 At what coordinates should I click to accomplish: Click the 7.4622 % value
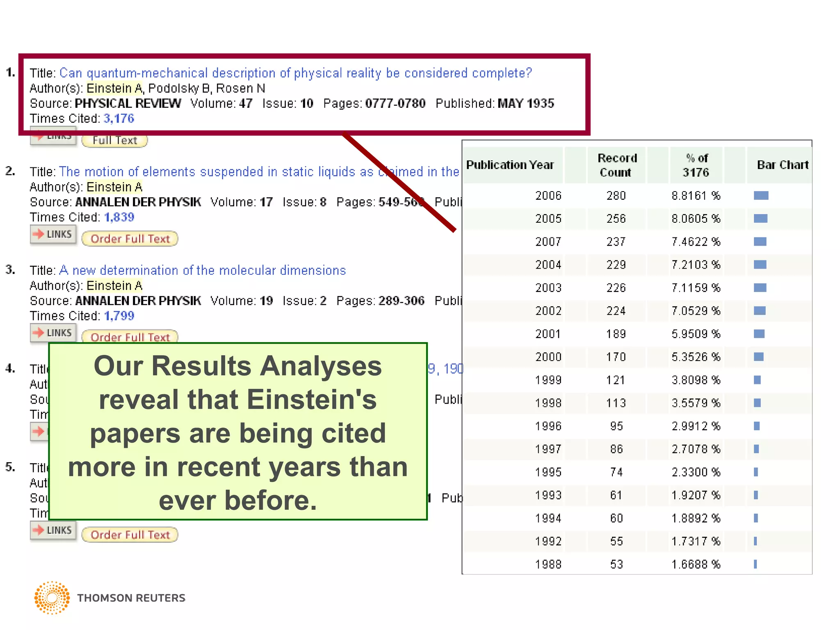[696, 242]
